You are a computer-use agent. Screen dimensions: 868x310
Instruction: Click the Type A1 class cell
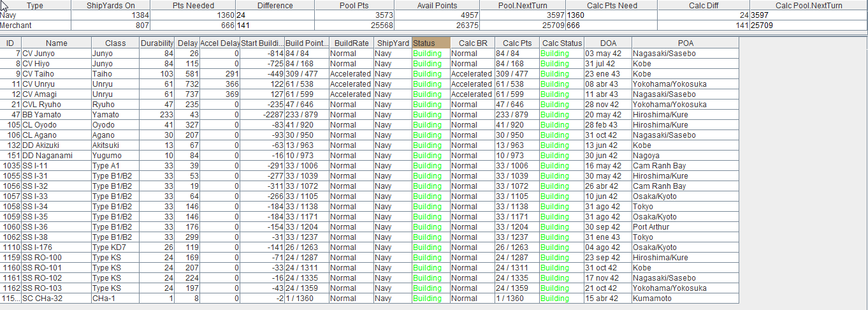click(x=115, y=166)
